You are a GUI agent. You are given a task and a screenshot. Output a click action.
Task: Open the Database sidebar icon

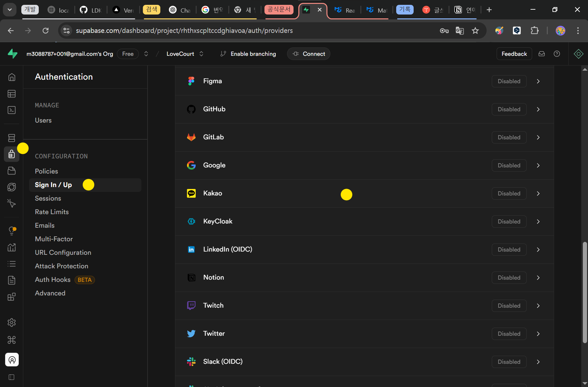[x=12, y=138]
